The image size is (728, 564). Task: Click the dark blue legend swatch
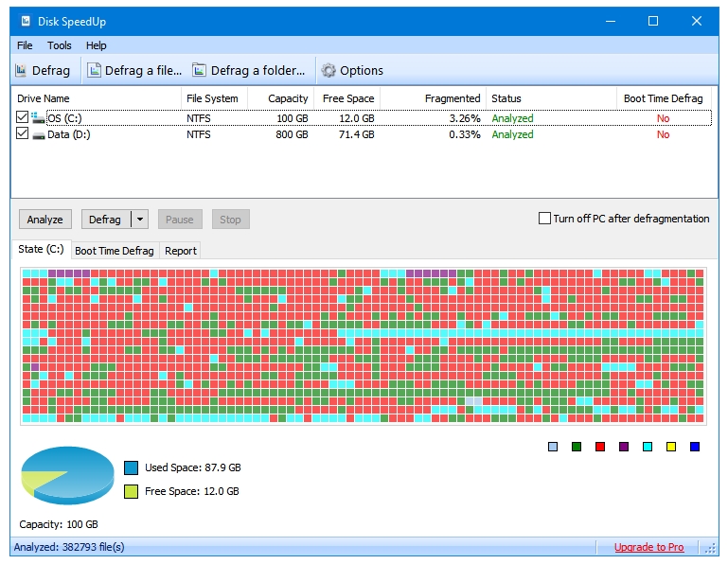(x=695, y=447)
